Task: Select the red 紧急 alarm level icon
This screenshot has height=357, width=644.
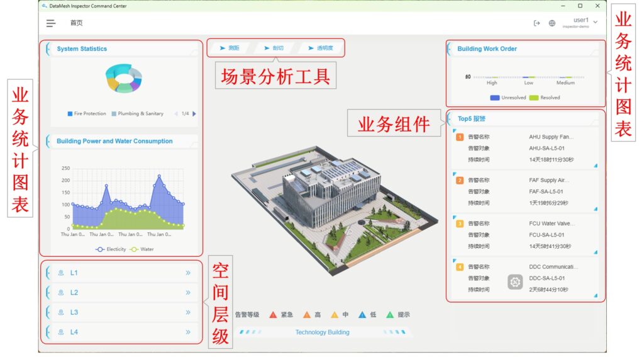Action: pyautogui.click(x=273, y=314)
